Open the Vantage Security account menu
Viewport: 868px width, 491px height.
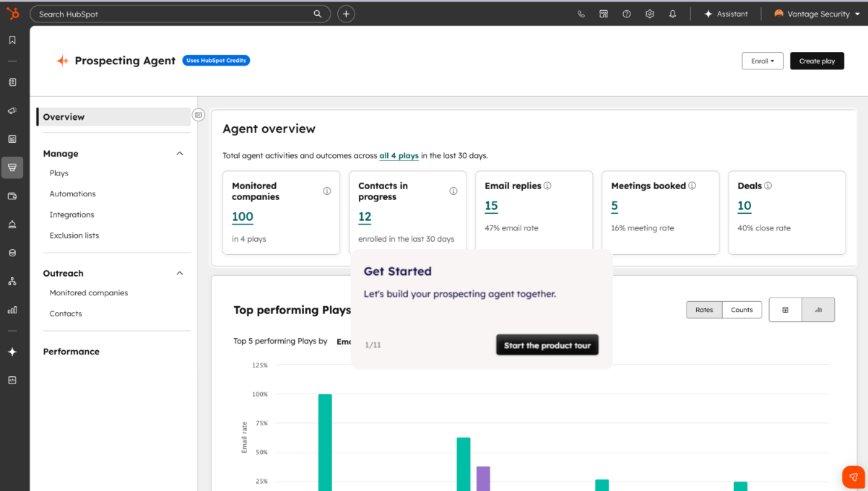point(817,14)
